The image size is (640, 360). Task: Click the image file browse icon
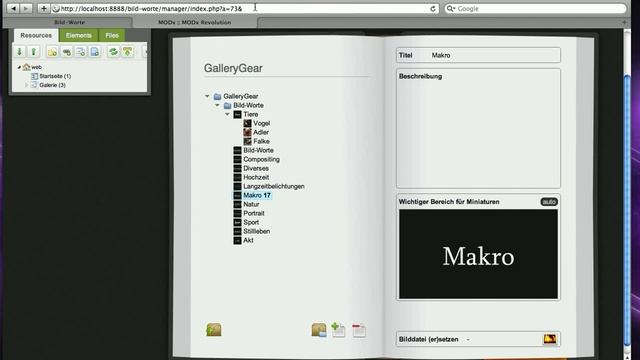click(550, 339)
